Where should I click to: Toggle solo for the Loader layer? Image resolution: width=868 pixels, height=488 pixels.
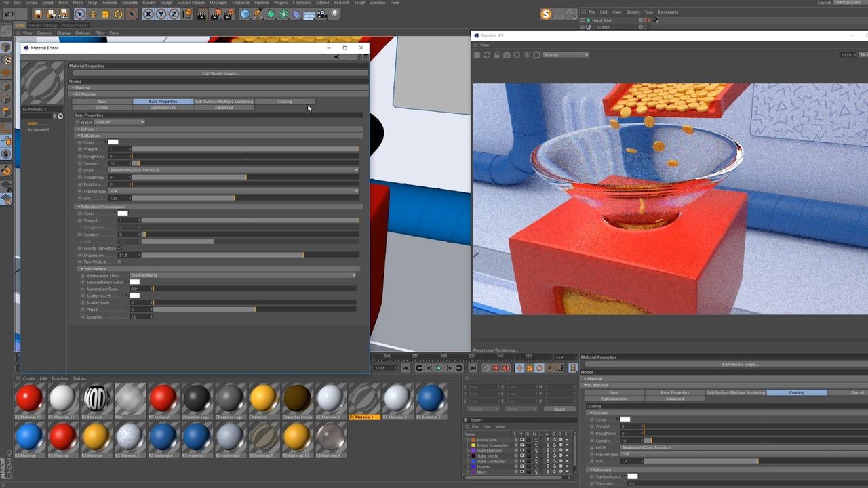[515, 466]
